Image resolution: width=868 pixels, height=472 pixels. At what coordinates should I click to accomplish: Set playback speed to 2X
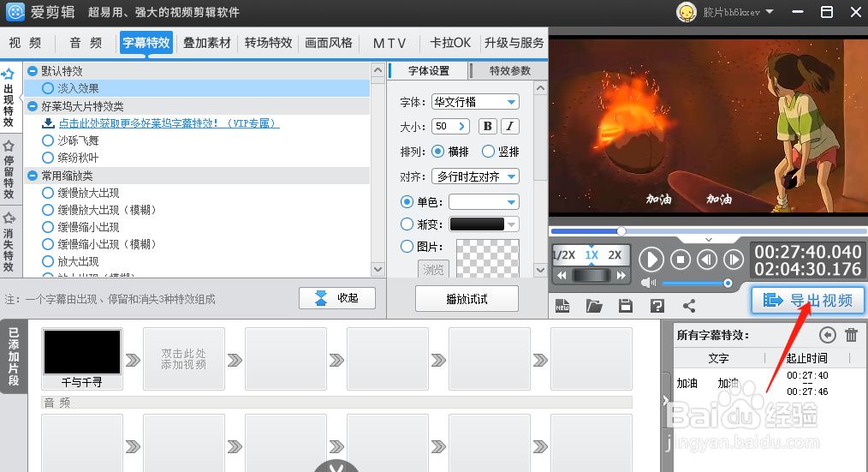[x=615, y=254]
